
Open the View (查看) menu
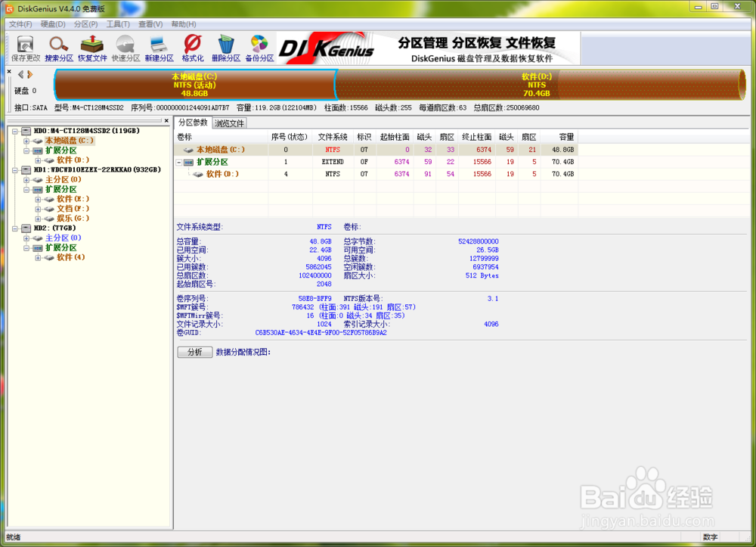click(150, 24)
